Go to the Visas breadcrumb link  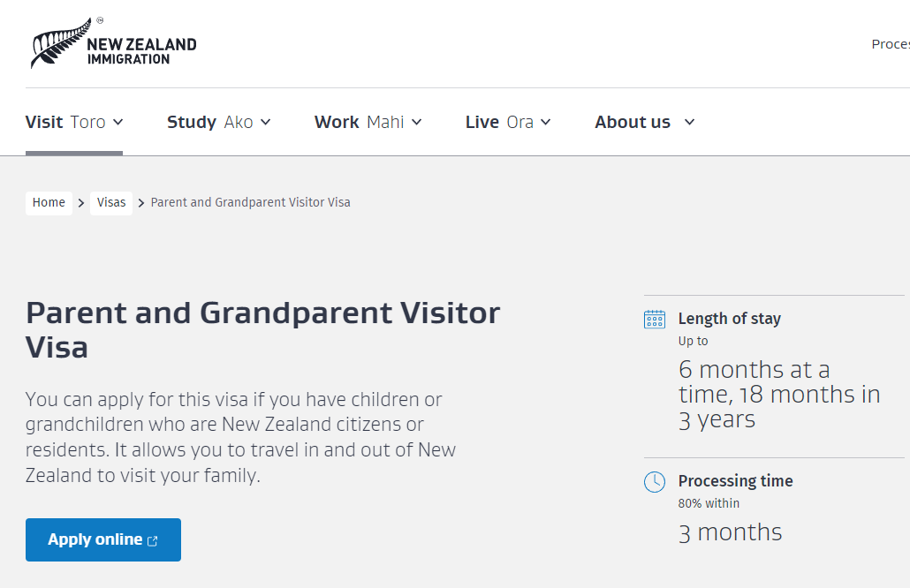pos(111,203)
